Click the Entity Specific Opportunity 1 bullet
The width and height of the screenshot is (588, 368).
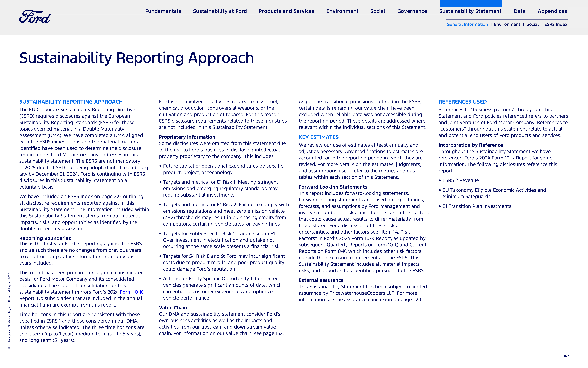220,288
